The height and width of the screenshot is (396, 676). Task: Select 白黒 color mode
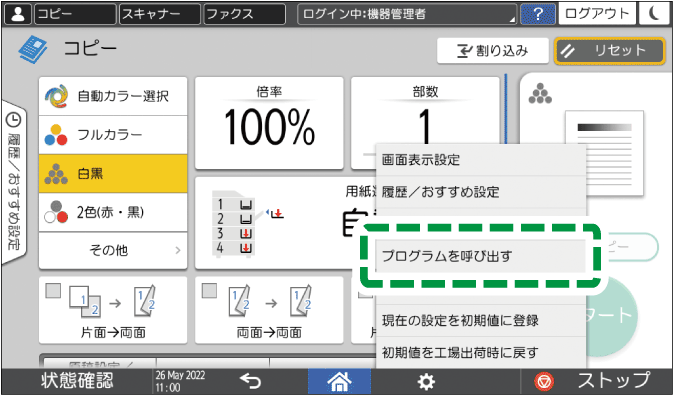tap(113, 173)
